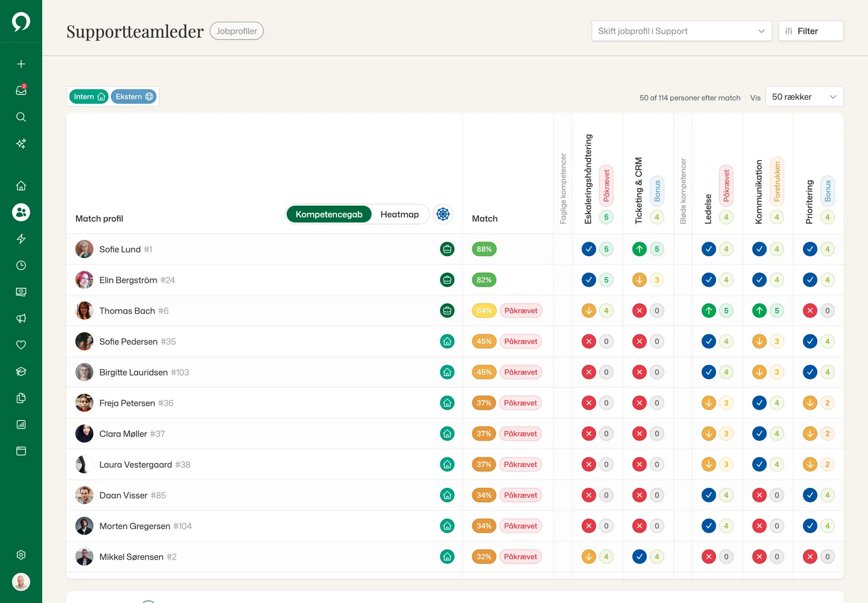Select the Kompetencegab view tab
Viewport: 868px width, 603px height.
[x=329, y=214]
